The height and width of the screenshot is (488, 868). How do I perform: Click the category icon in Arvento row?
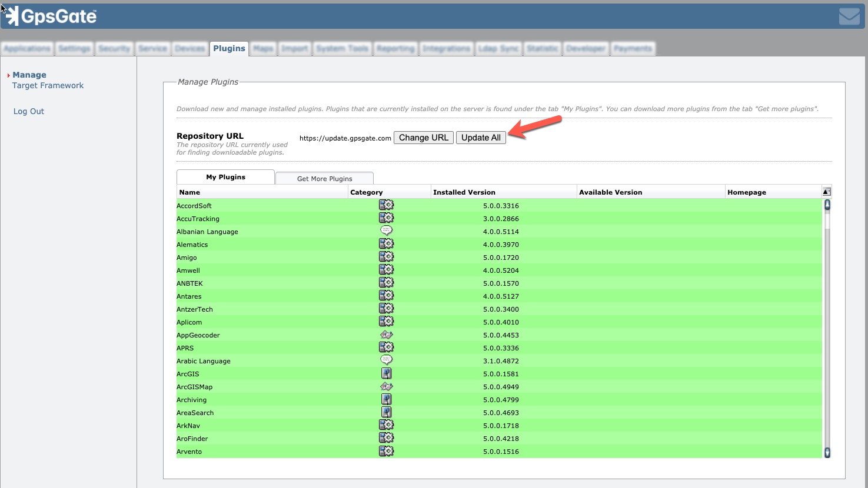click(x=386, y=451)
